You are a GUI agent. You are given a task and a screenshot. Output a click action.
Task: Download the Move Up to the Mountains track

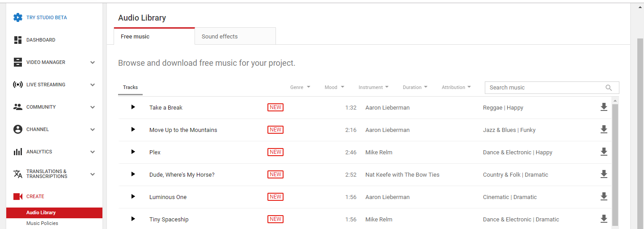click(604, 130)
